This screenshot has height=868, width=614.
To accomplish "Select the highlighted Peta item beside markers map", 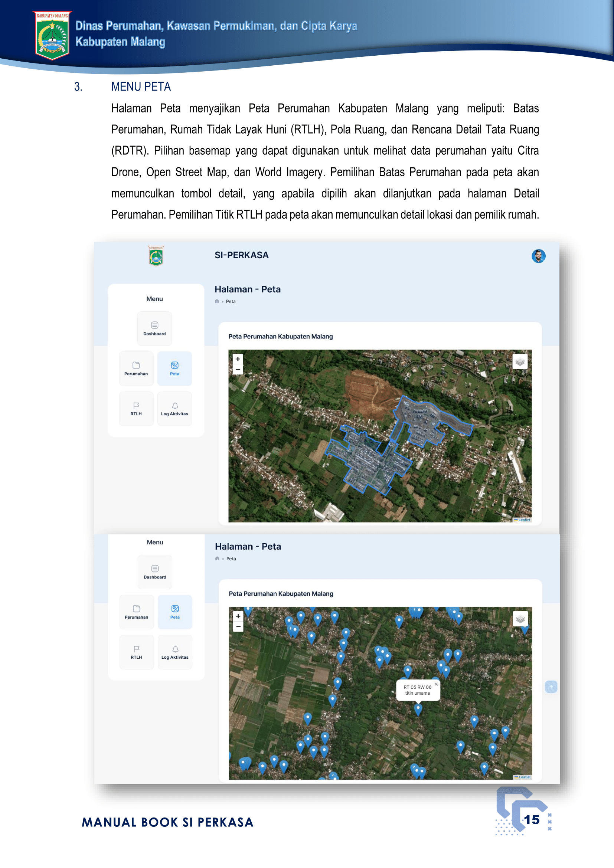I will (175, 612).
